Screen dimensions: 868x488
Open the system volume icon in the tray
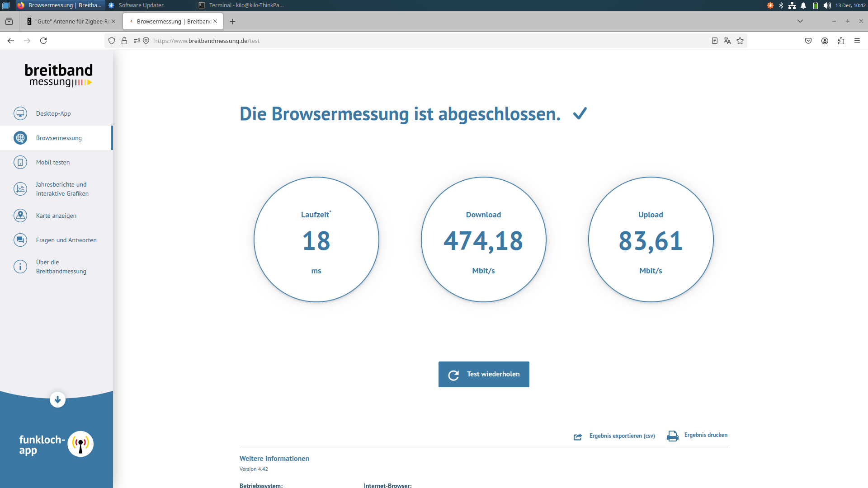[827, 5]
